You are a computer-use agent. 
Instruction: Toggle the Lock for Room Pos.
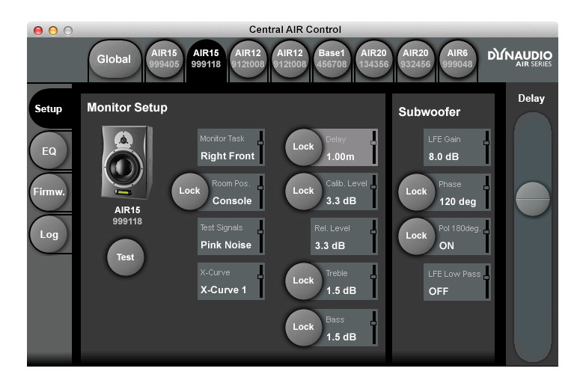[x=189, y=191]
